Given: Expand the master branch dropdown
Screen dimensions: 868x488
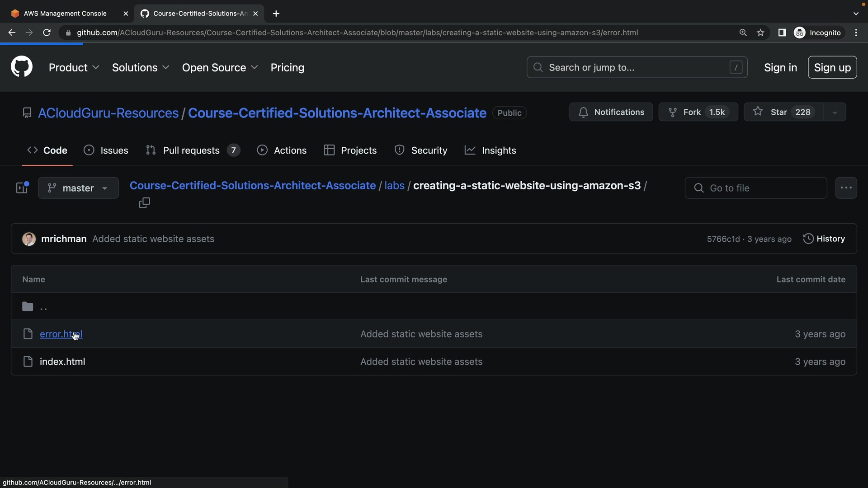Looking at the screenshot, I should pos(78,188).
